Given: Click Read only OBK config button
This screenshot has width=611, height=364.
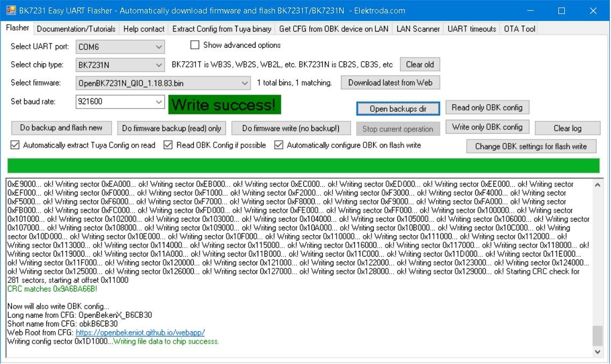Looking at the screenshot, I should tap(486, 107).
